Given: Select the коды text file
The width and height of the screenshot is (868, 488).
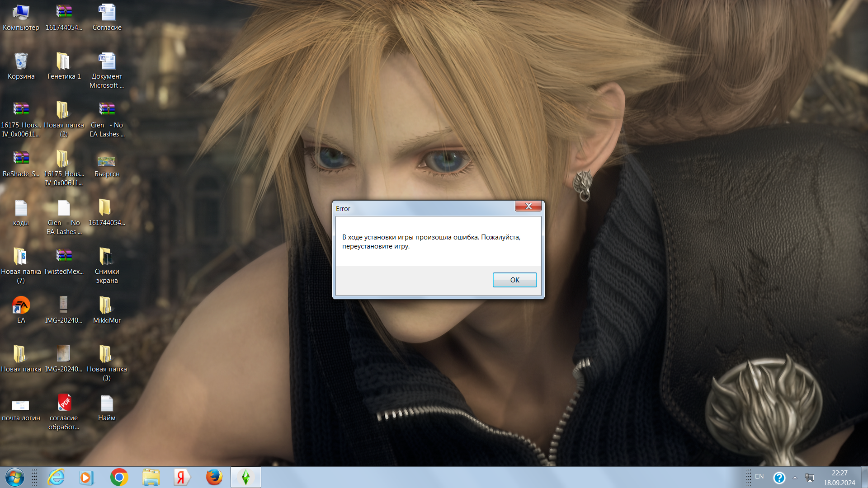Looking at the screenshot, I should click(x=21, y=213).
